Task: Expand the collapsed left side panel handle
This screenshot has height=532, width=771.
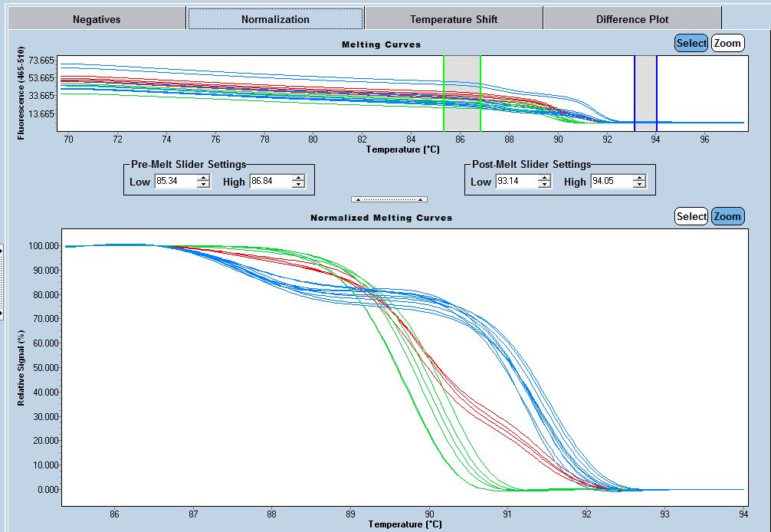Action: pyautogui.click(x=2, y=280)
